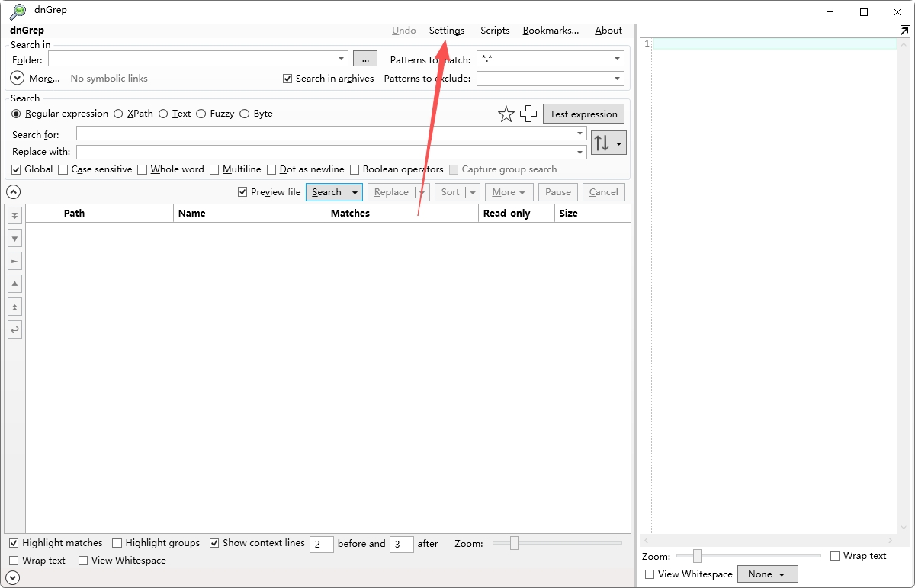Click the plus add-bookmark icon
This screenshot has width=915, height=588.
(528, 114)
